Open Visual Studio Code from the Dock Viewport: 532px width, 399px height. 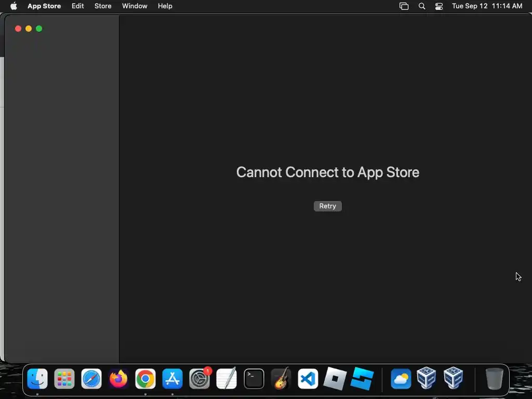coord(308,379)
